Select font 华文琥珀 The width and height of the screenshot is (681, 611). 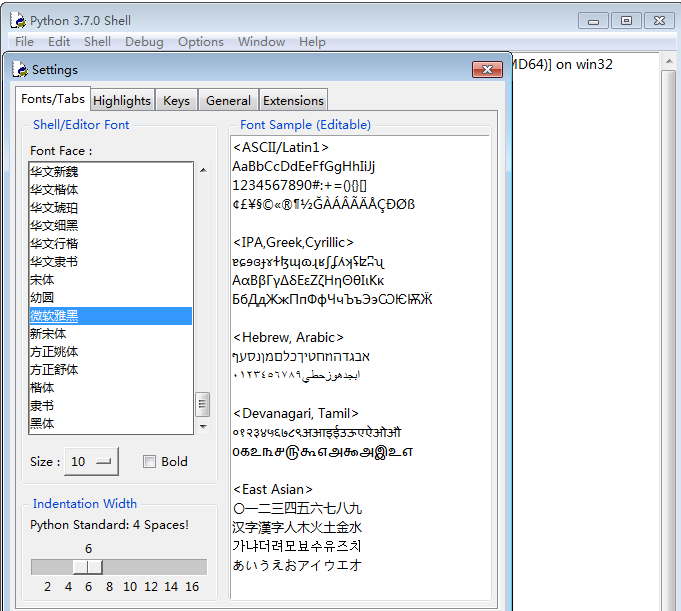click(110, 208)
